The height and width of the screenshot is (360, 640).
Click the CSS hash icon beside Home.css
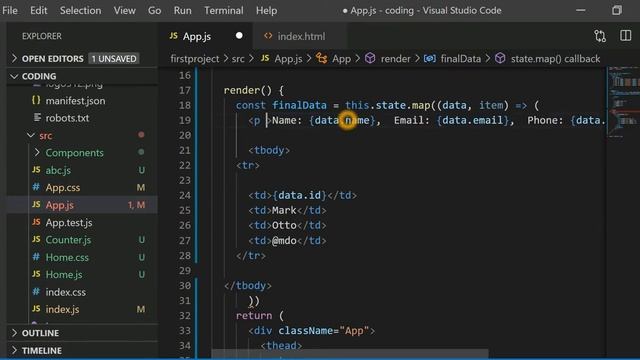(x=36, y=257)
